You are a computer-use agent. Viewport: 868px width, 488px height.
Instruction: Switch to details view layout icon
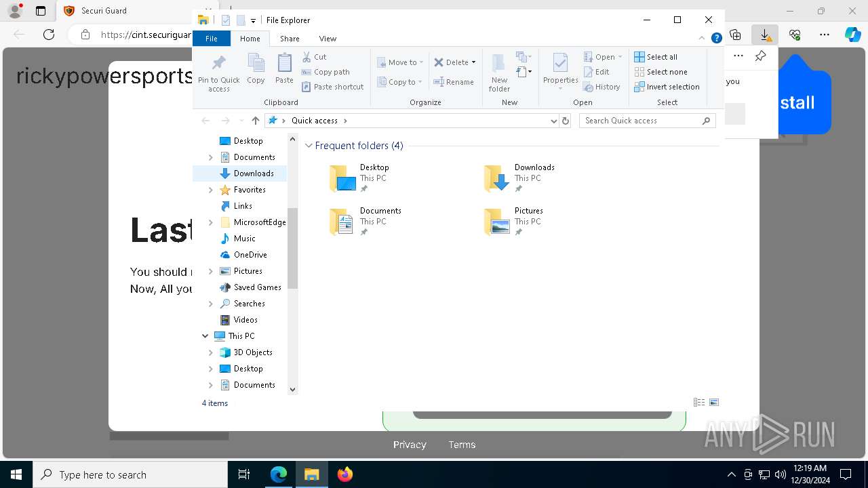(x=699, y=403)
